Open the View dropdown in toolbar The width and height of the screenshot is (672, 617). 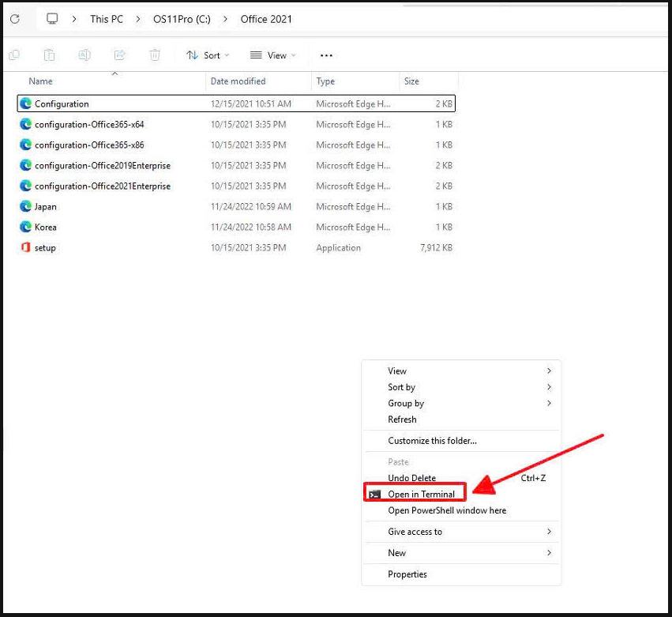pos(272,55)
